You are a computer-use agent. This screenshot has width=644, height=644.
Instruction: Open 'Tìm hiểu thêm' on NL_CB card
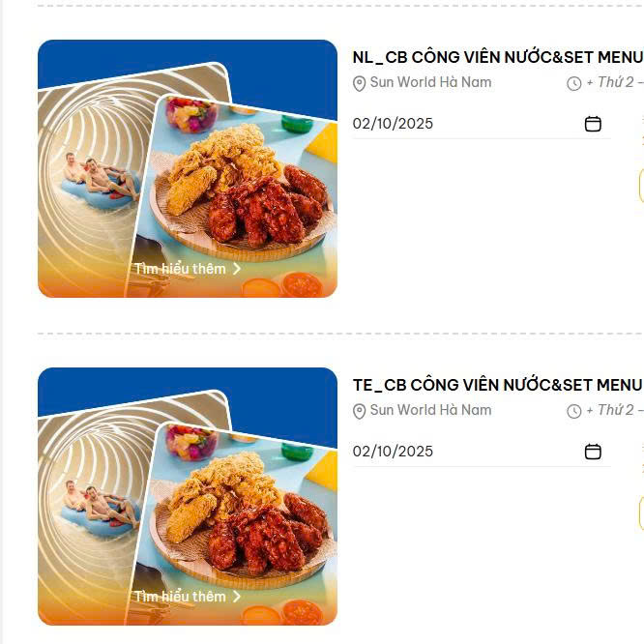180,269
